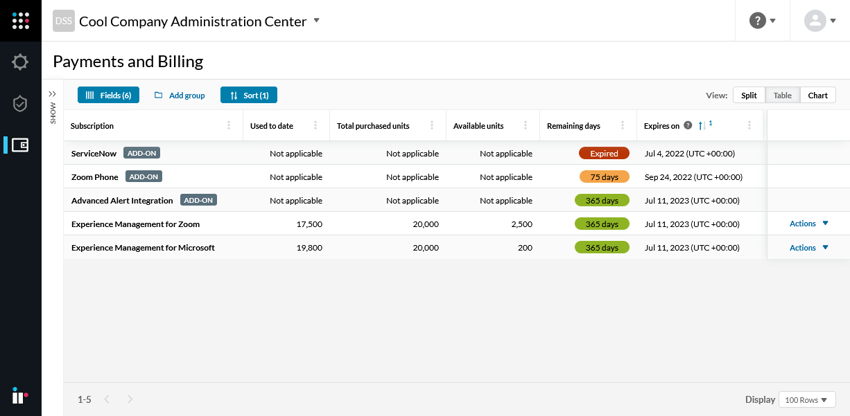The height and width of the screenshot is (416, 850).
Task: Open the user profile avatar menu
Action: [x=820, y=21]
